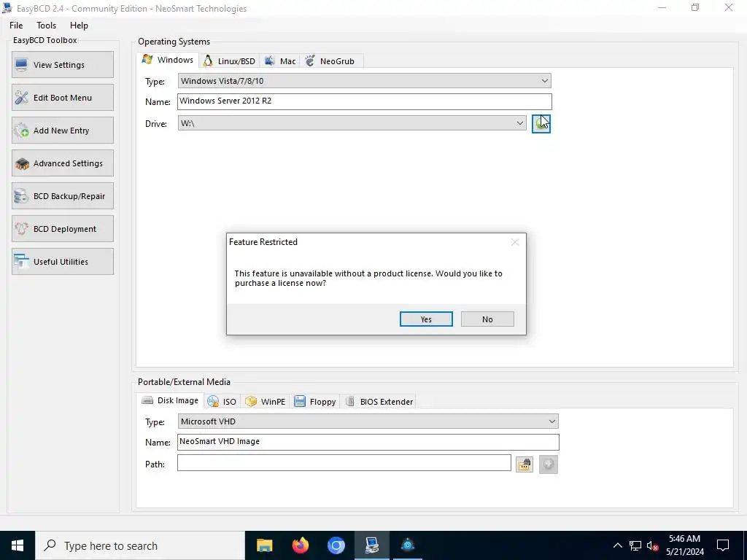Viewport: 747px width, 560px height.
Task: Open the File menu
Action: click(x=16, y=26)
